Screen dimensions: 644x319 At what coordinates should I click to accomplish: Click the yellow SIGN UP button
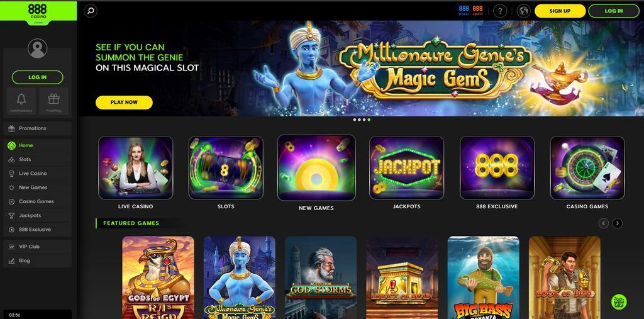560,11
